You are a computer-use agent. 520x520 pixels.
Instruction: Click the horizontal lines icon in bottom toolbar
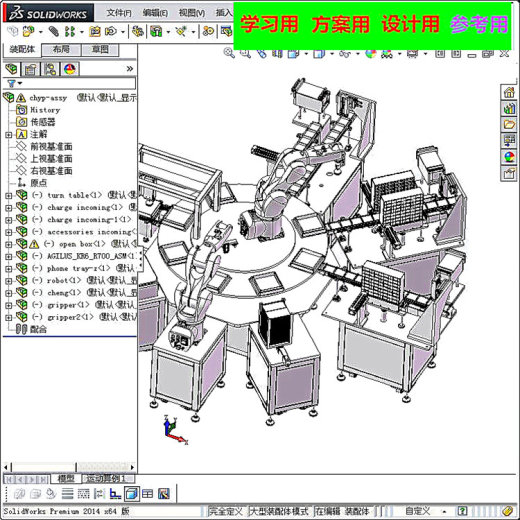[68, 494]
